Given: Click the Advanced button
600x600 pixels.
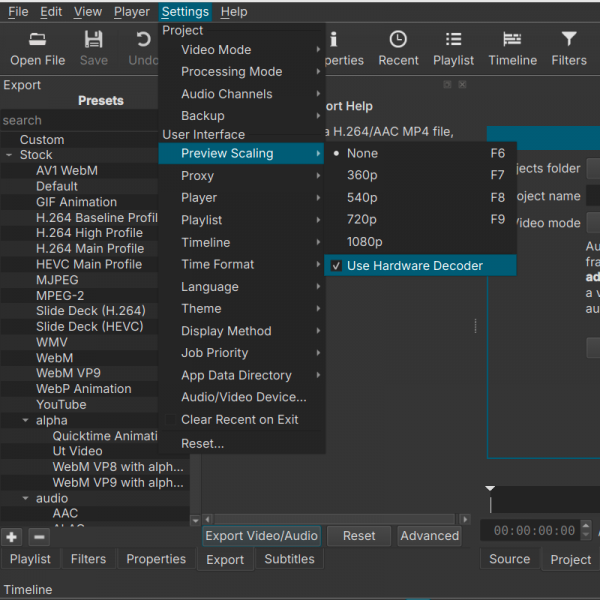Looking at the screenshot, I should [x=429, y=536].
